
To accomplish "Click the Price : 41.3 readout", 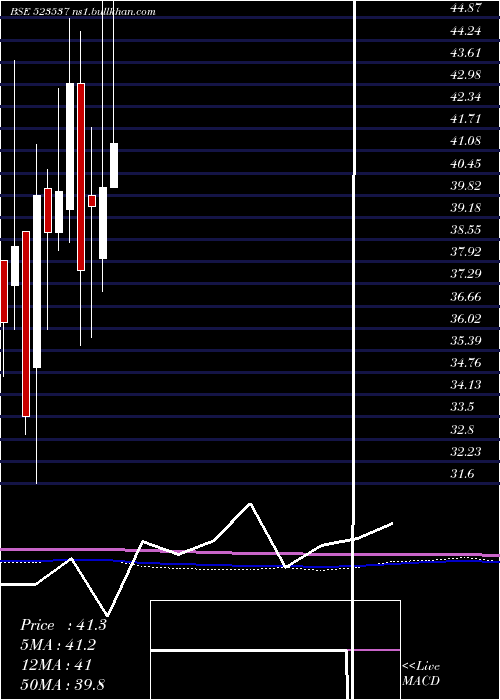I will [x=63, y=625].
